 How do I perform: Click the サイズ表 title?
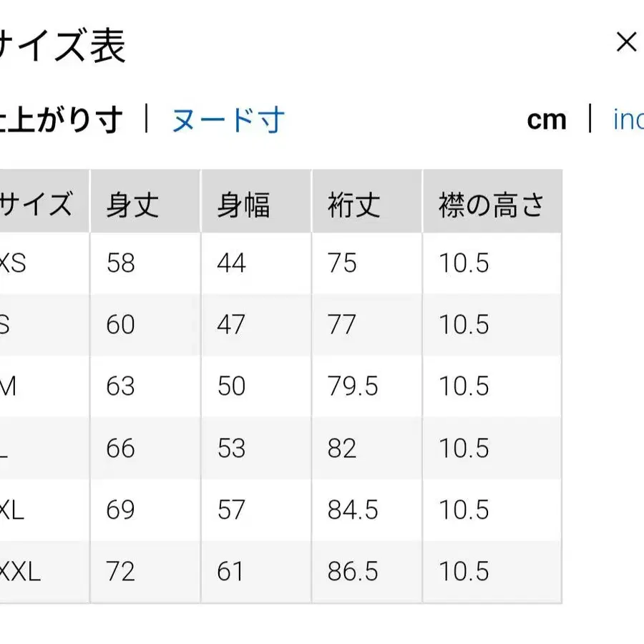tap(63, 44)
